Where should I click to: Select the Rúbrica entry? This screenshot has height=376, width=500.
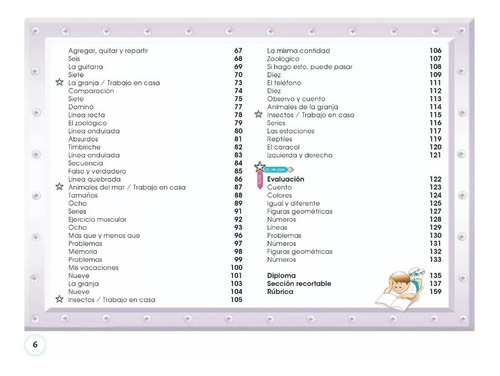tap(280, 292)
